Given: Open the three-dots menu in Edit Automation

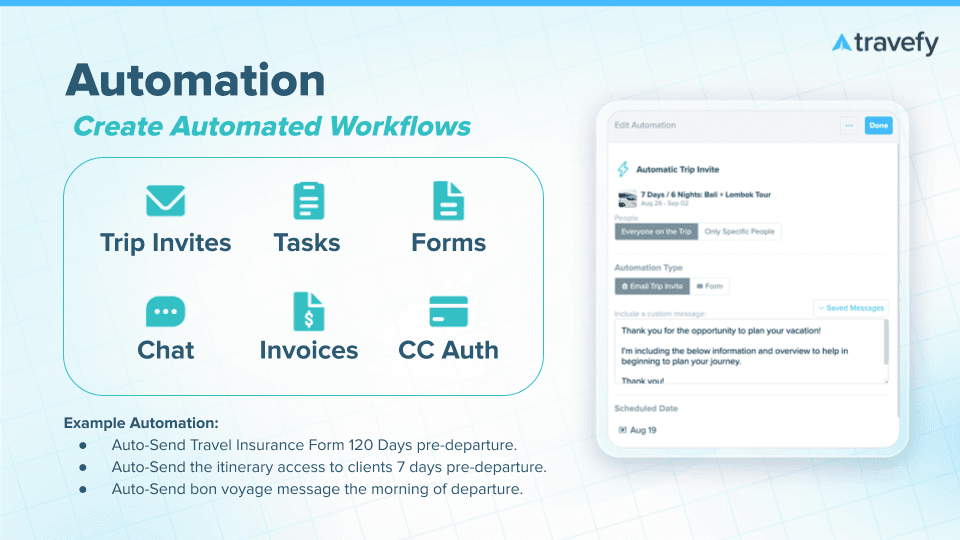Looking at the screenshot, I should click(849, 126).
